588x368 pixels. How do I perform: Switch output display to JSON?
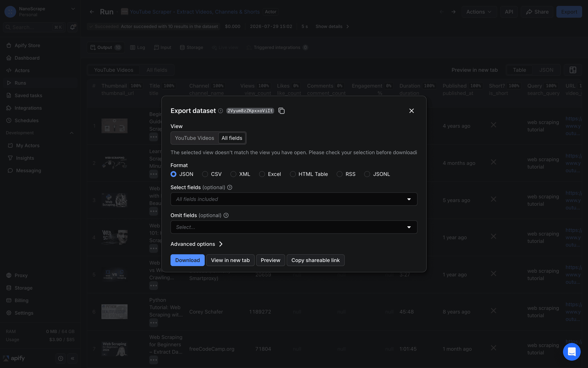tap(546, 70)
